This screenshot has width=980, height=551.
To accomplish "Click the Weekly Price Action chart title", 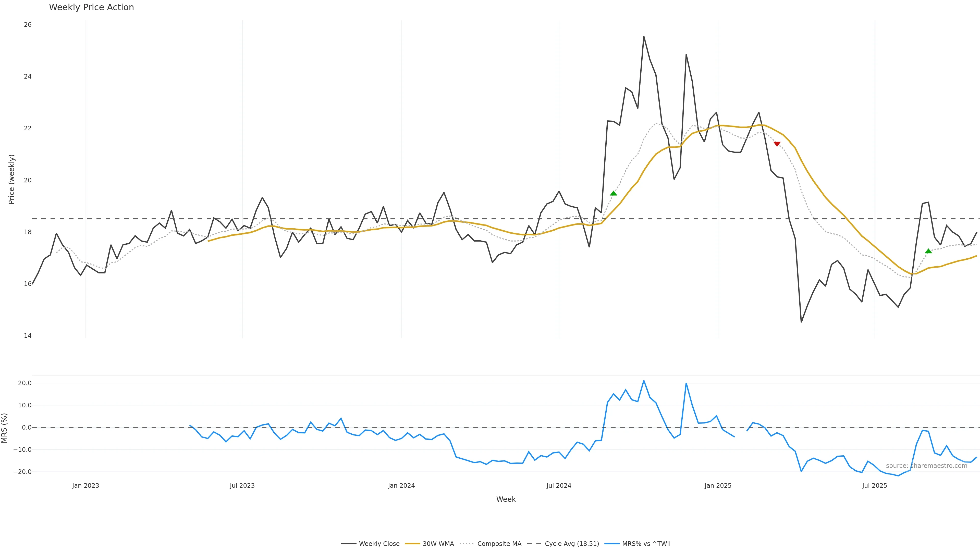I will (91, 7).
